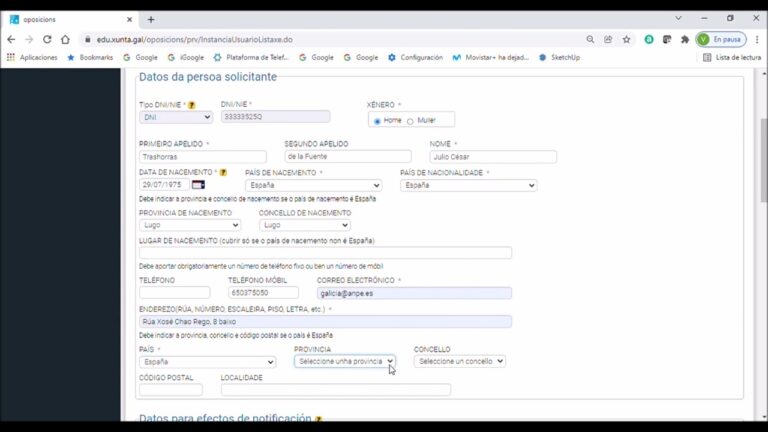Open Plataforma de Telef... bookmark link
768x432 pixels.
(x=250, y=57)
